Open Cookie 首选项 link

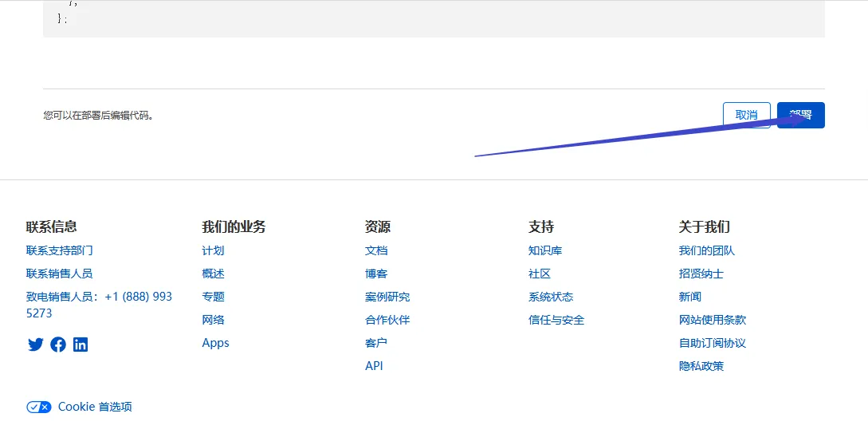point(95,407)
